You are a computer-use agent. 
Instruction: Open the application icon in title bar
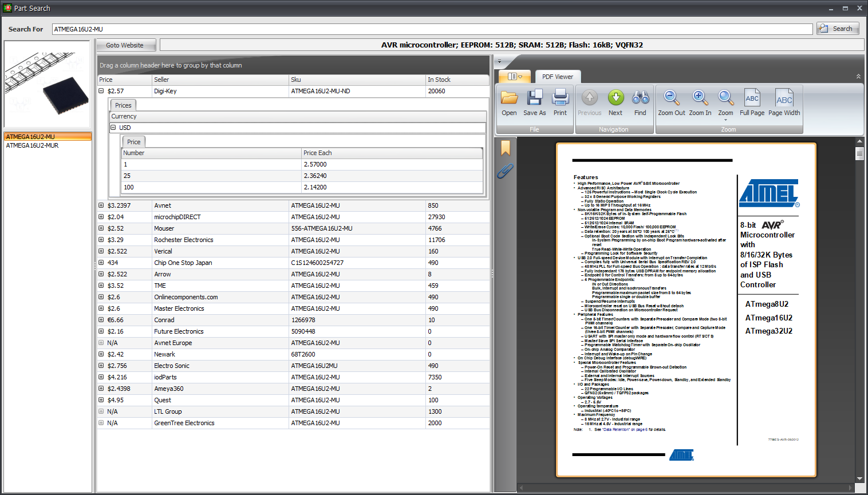[x=7, y=8]
